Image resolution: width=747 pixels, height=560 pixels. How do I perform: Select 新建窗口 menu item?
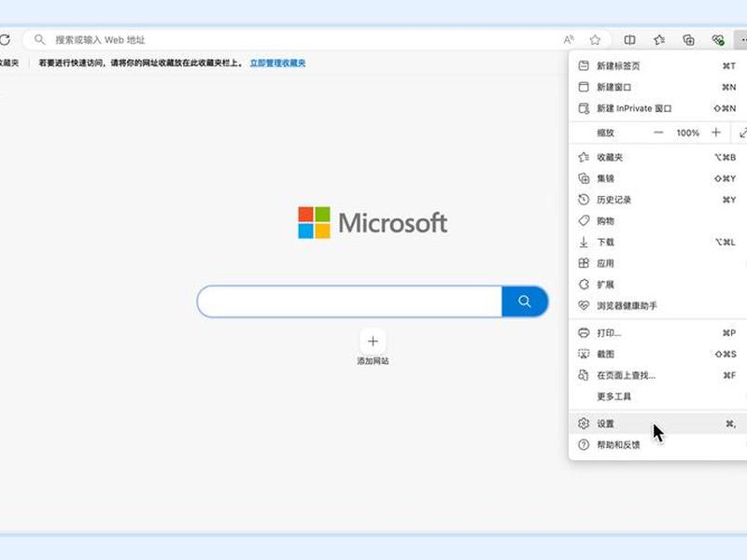coord(658,87)
